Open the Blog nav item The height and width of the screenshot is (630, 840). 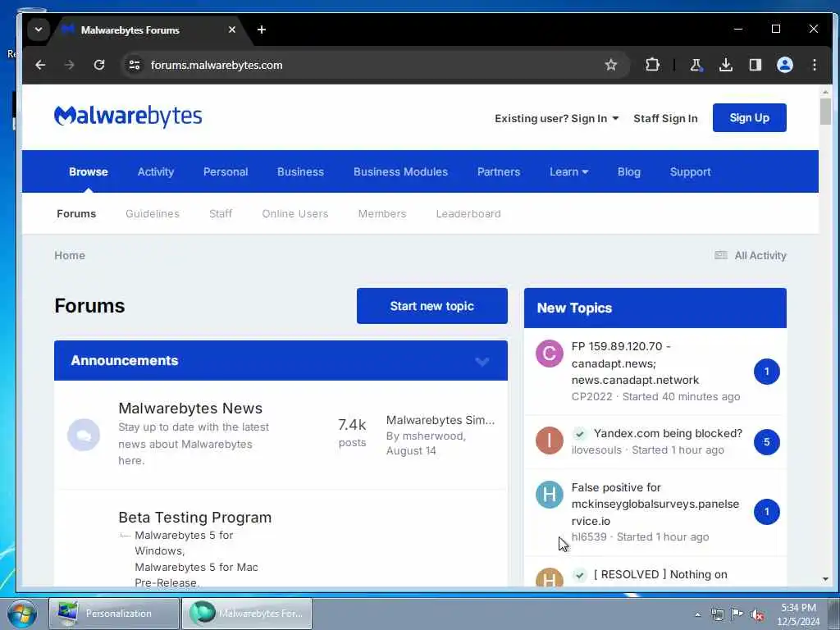(x=629, y=171)
